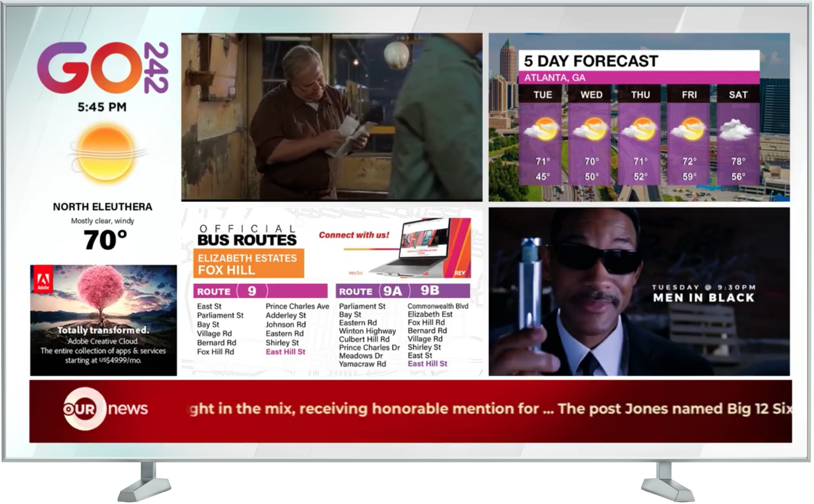
Task: Click the Atlanta, GA location bar
Action: pos(639,78)
